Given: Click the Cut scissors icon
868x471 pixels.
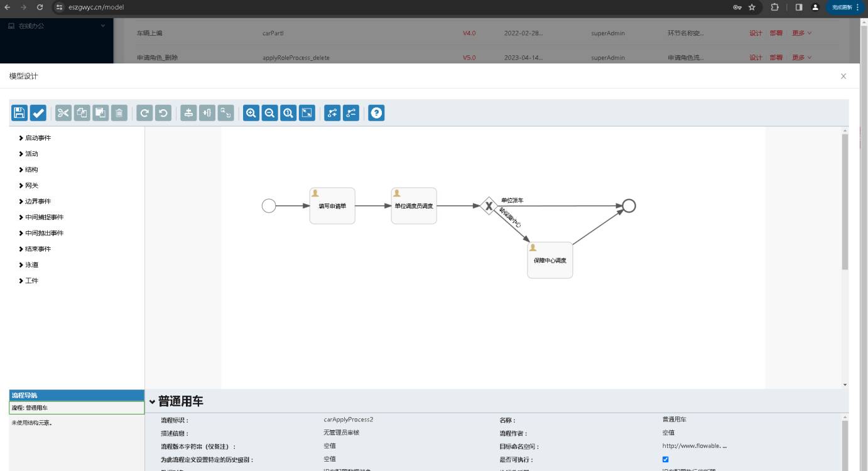Looking at the screenshot, I should point(63,113).
